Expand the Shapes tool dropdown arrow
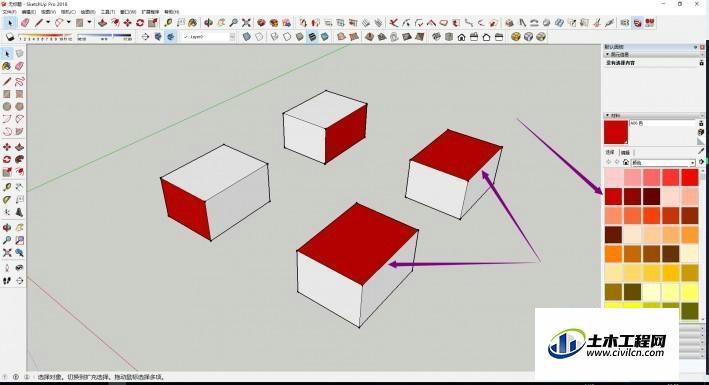Screen dimensions: 709x385 tap(89, 22)
